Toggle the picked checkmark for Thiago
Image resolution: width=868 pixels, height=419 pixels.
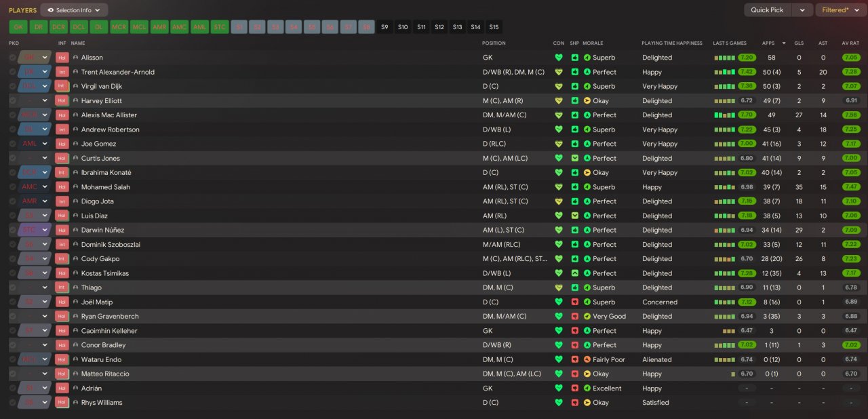click(x=13, y=287)
